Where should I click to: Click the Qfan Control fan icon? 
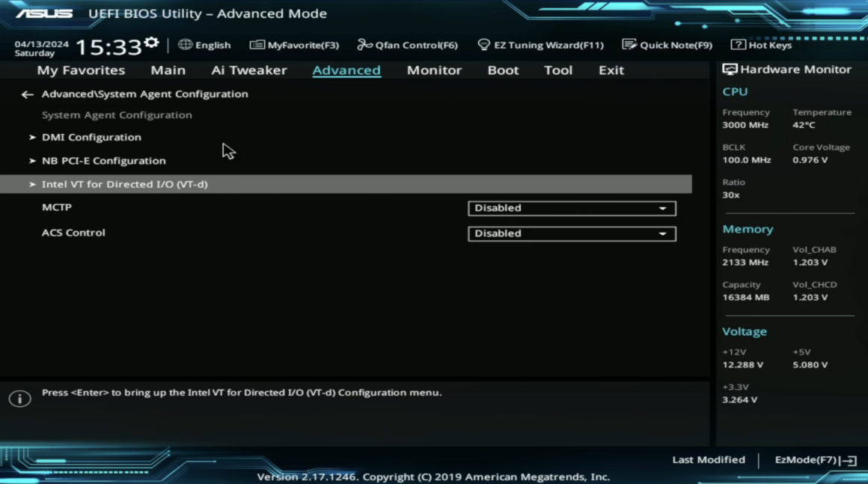point(364,44)
